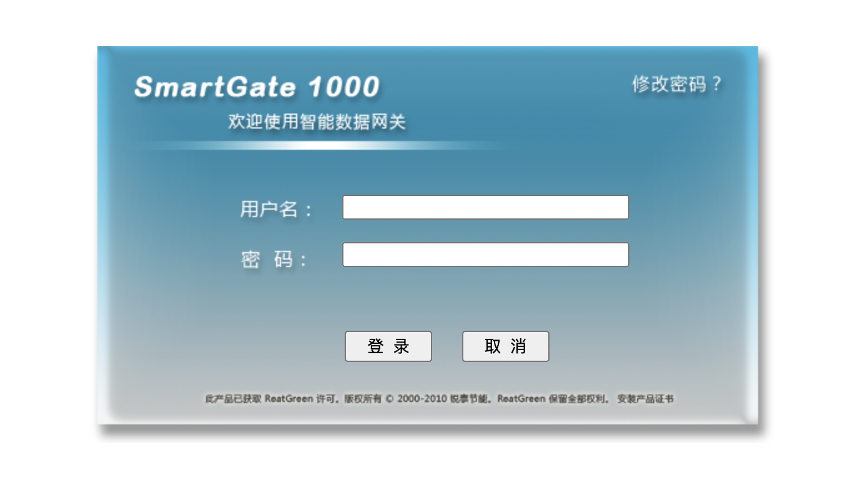Click the 2000-2010 year range in footer
This screenshot has height=488, width=868.
422,399
